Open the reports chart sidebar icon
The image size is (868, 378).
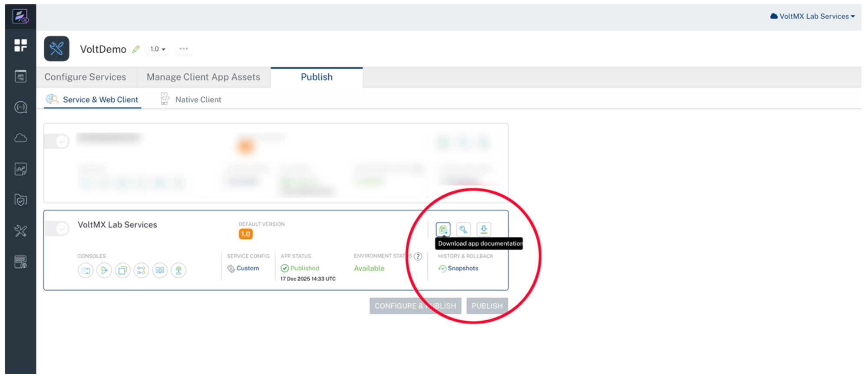point(20,169)
